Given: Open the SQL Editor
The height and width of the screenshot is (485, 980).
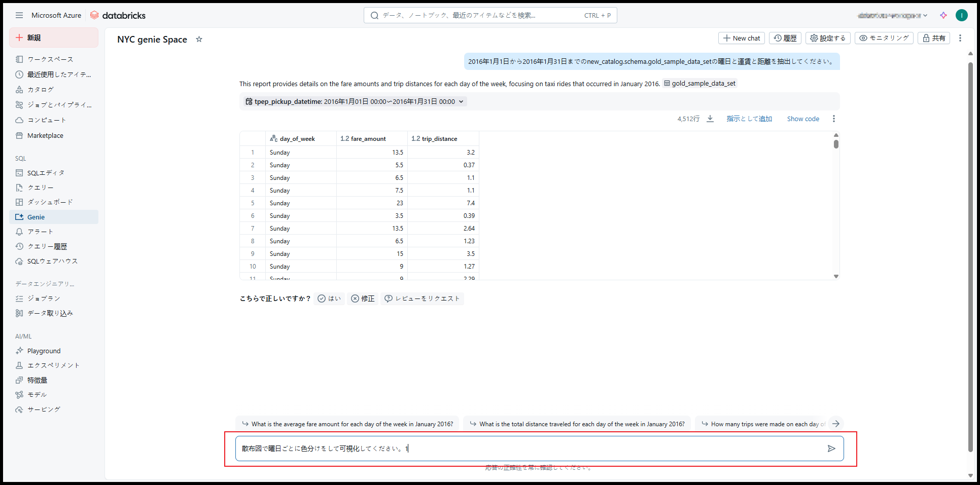Looking at the screenshot, I should click(54, 173).
